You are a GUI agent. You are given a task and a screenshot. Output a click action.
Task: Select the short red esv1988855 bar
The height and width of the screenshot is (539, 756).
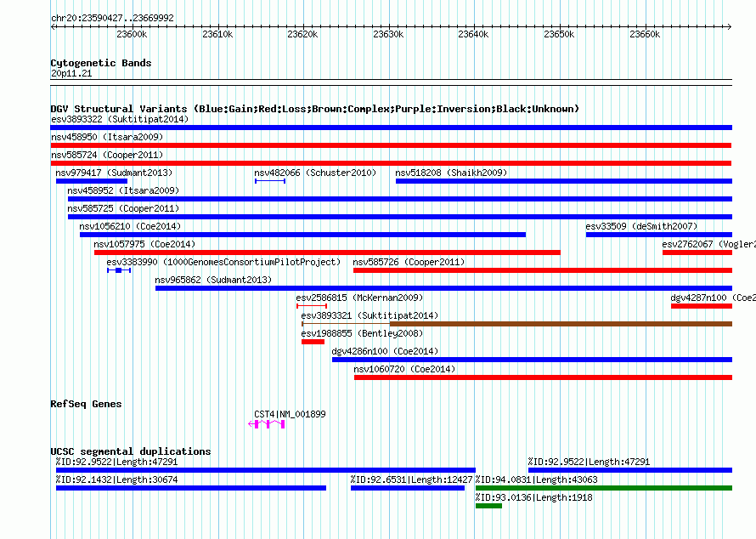tap(313, 342)
